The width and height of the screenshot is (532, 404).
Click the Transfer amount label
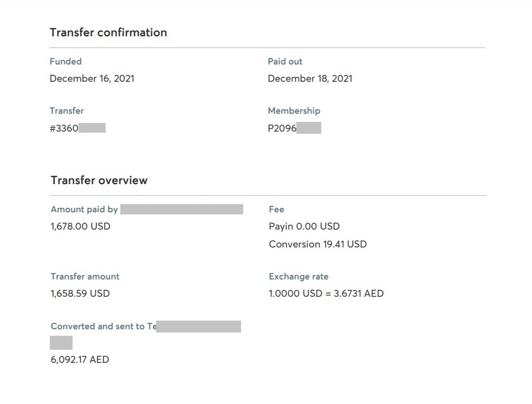[85, 276]
